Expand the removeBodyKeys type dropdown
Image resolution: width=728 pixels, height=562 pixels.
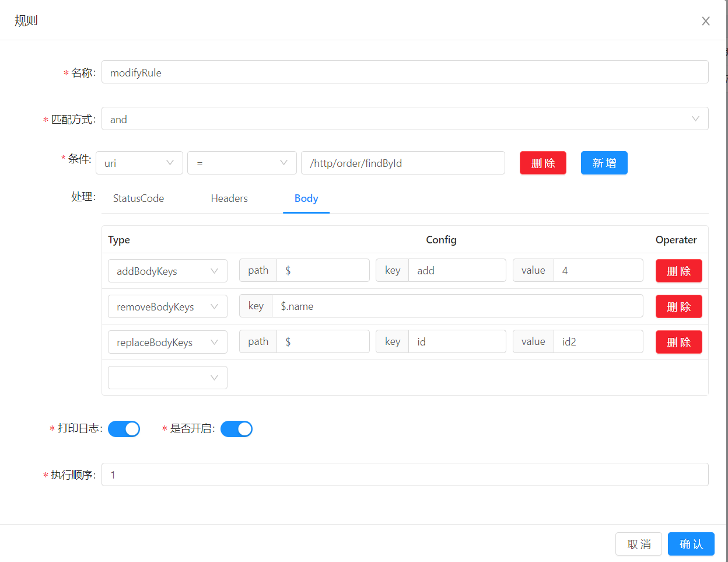167,306
